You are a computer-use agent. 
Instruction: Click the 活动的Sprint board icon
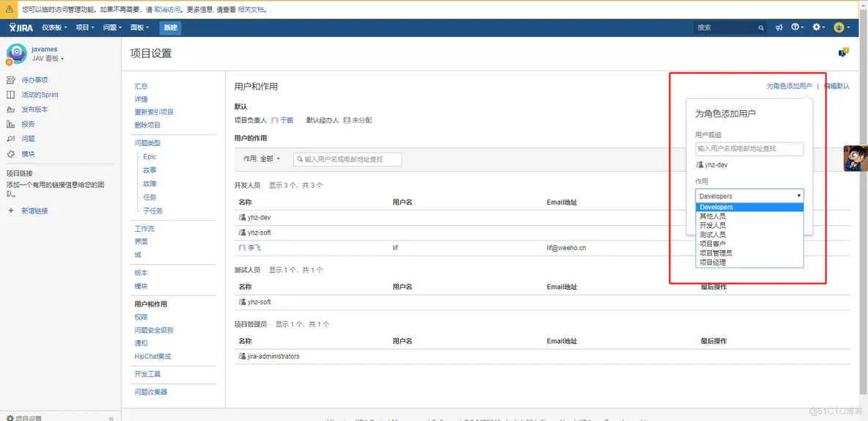pos(10,95)
